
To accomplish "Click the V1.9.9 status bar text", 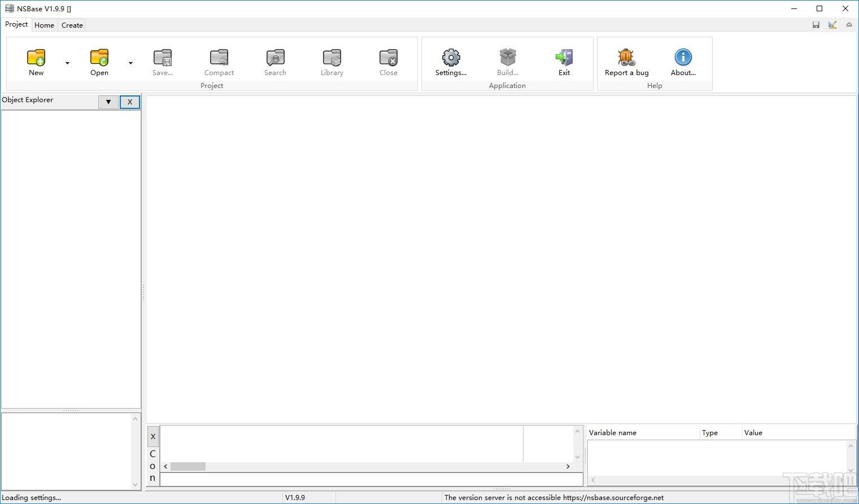I will tap(295, 498).
